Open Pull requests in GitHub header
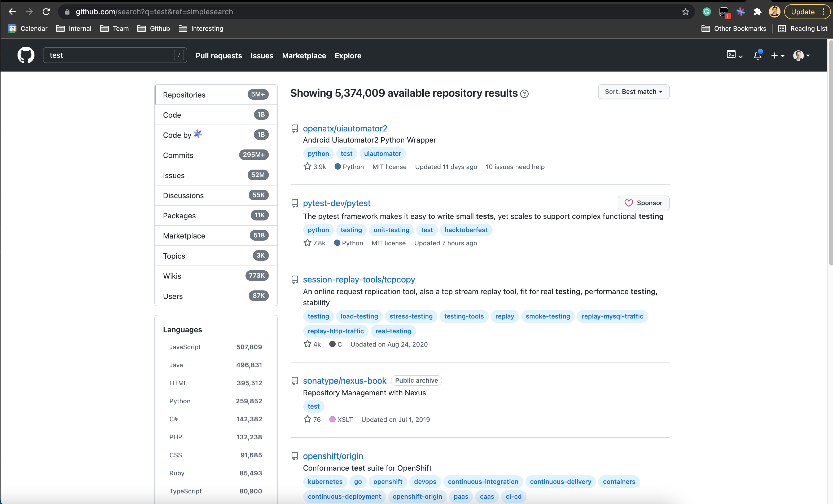The width and height of the screenshot is (833, 504). (219, 56)
